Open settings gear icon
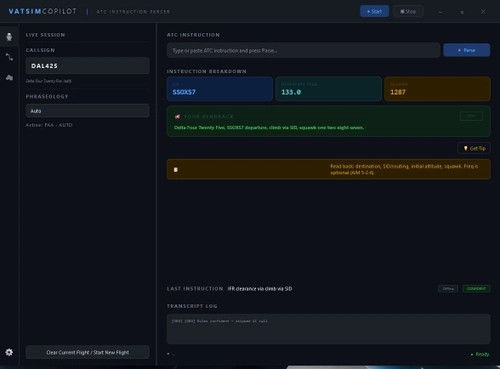This screenshot has width=500, height=369. (9, 352)
